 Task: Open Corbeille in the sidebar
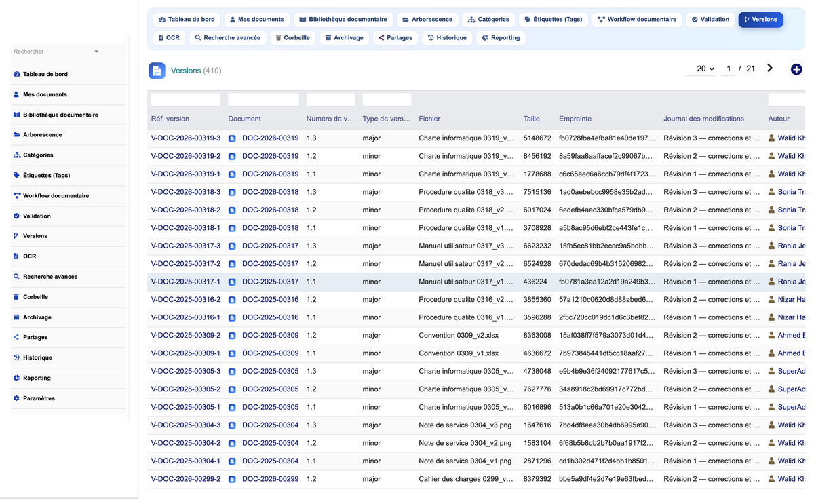pos(31,297)
